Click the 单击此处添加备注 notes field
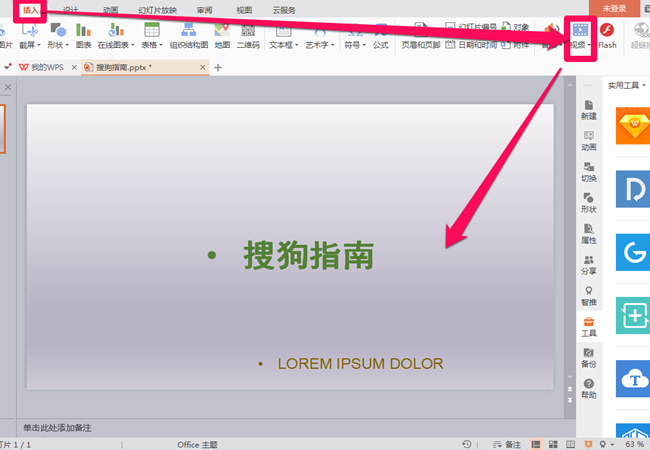Image resolution: width=650 pixels, height=450 pixels. click(x=57, y=428)
